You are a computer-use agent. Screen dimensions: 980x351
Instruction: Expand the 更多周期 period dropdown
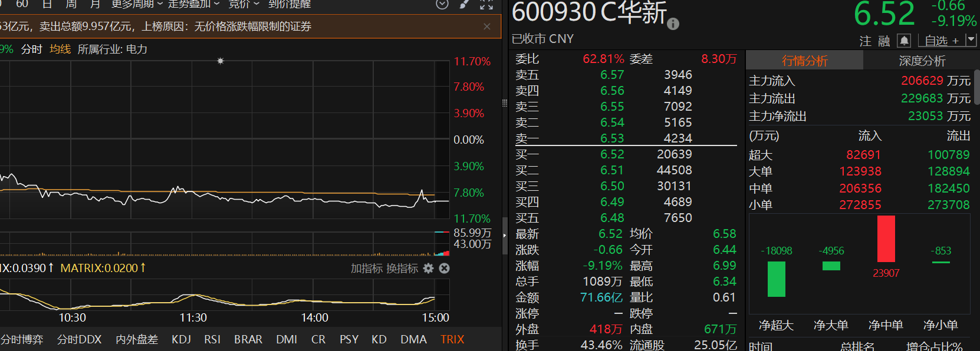pyautogui.click(x=137, y=4)
